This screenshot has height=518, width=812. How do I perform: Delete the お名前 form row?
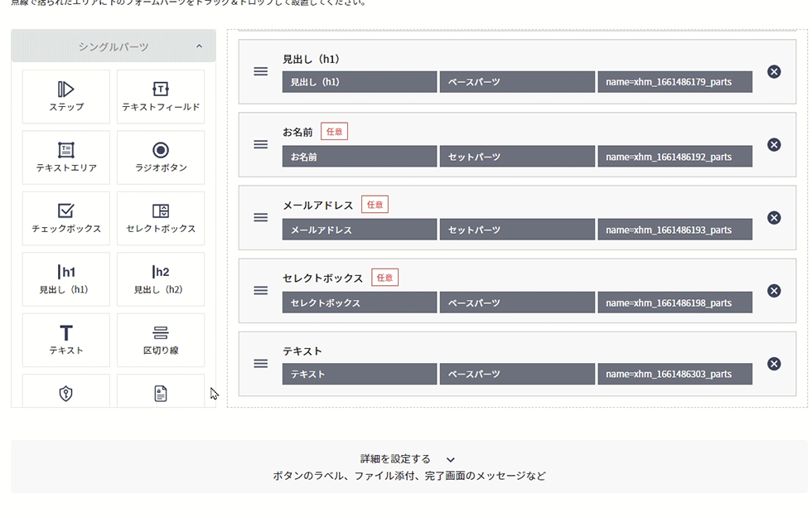pyautogui.click(x=774, y=145)
